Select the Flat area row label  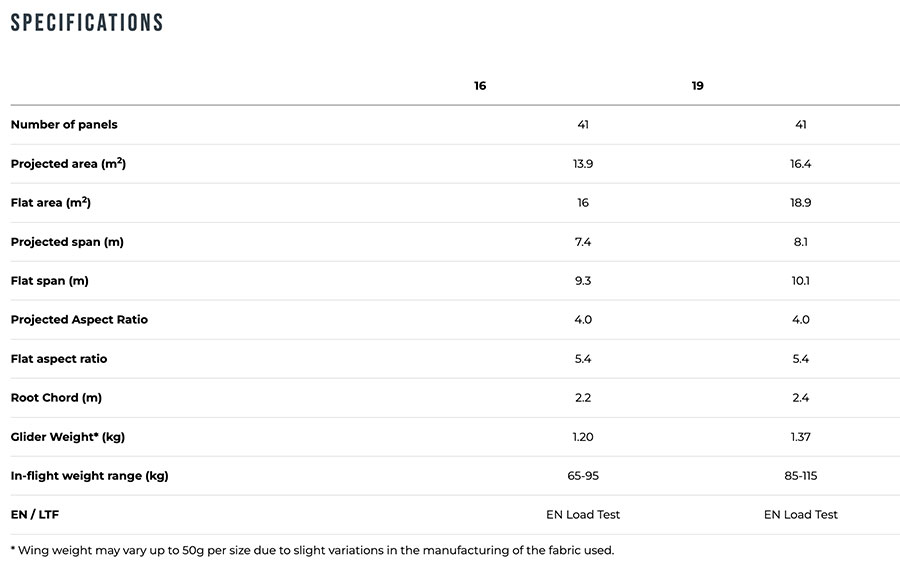(x=51, y=203)
